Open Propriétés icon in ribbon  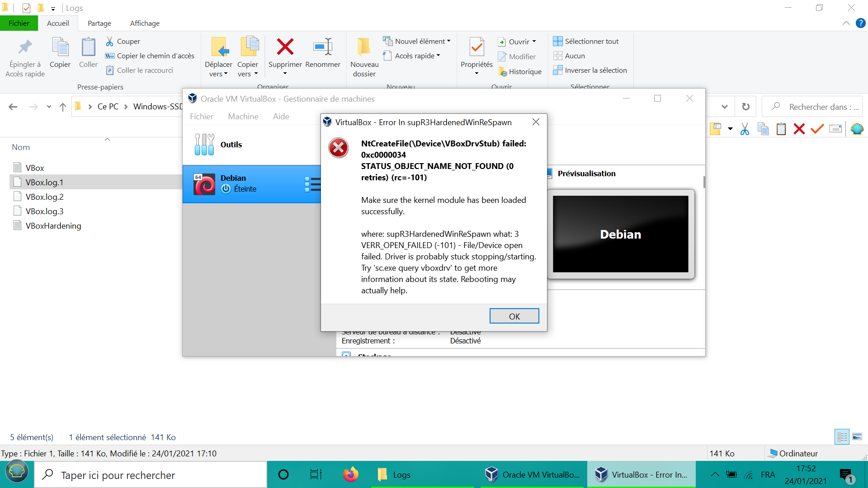476,47
